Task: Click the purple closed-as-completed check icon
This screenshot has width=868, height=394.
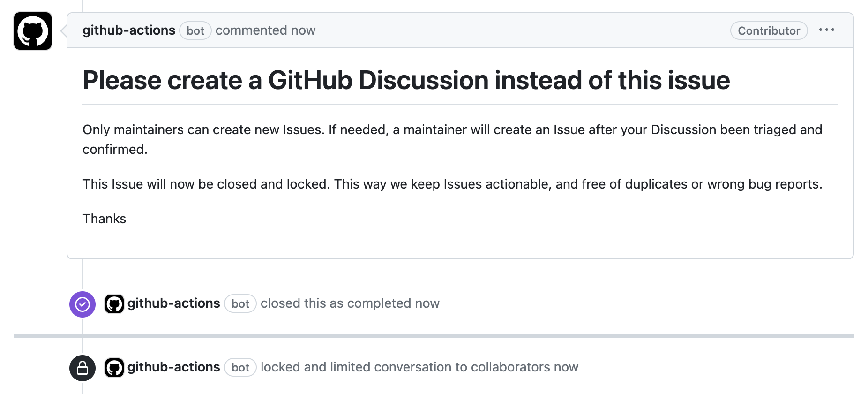Action: (x=83, y=304)
